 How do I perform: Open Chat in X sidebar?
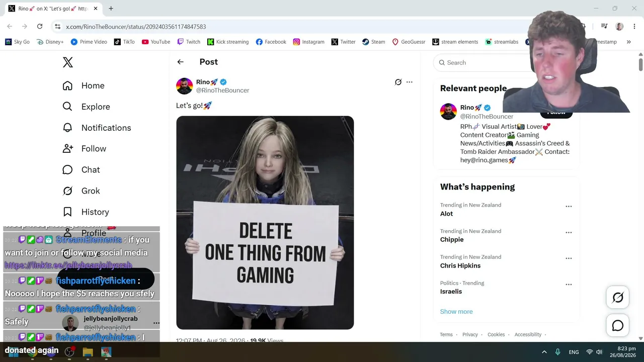81,170
